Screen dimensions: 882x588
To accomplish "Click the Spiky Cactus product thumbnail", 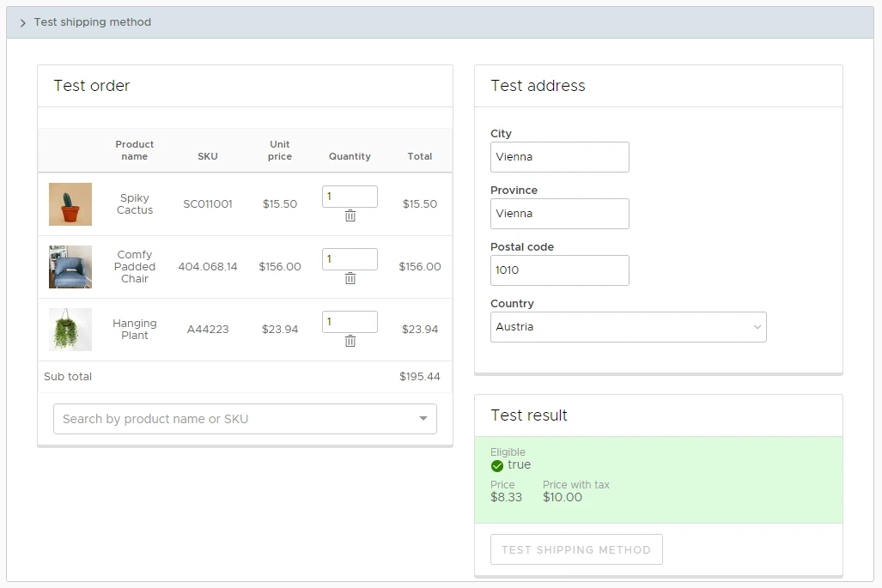I will click(x=70, y=204).
